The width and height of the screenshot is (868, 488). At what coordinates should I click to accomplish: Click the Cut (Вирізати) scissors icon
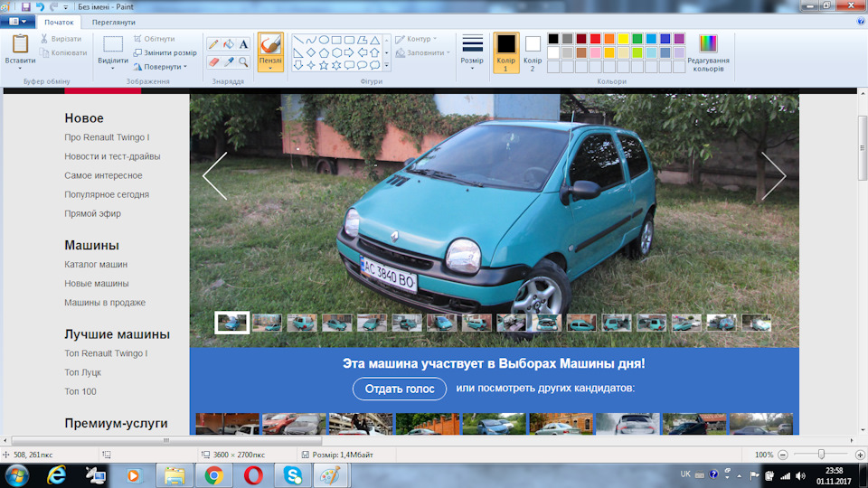pyautogui.click(x=44, y=39)
